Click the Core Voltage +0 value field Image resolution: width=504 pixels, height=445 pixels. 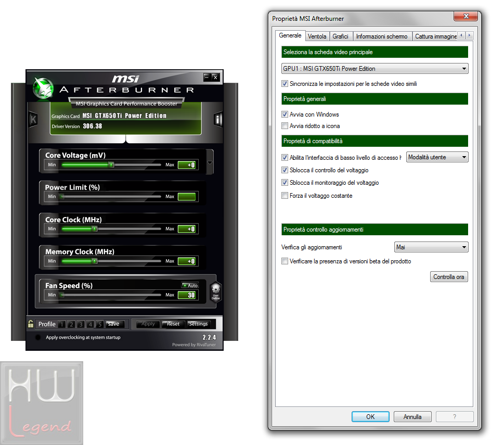point(187,165)
